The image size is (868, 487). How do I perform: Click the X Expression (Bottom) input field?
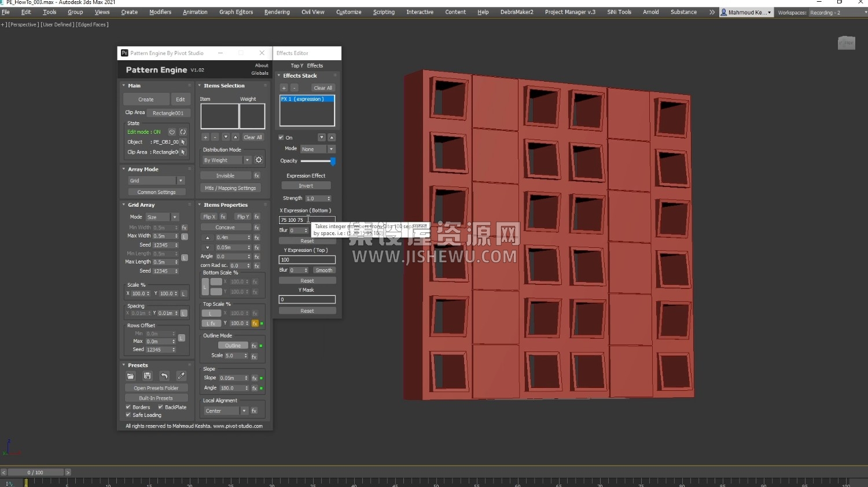coord(307,220)
